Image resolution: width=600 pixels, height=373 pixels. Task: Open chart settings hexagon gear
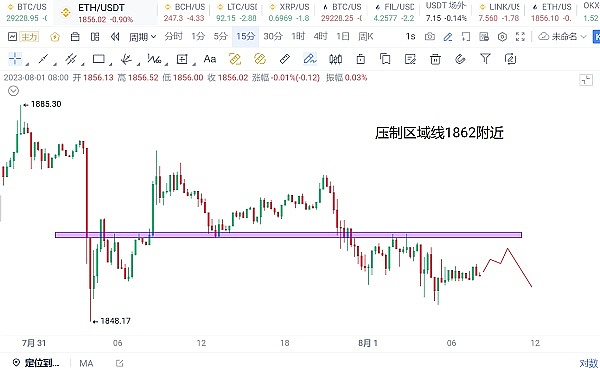(x=502, y=37)
